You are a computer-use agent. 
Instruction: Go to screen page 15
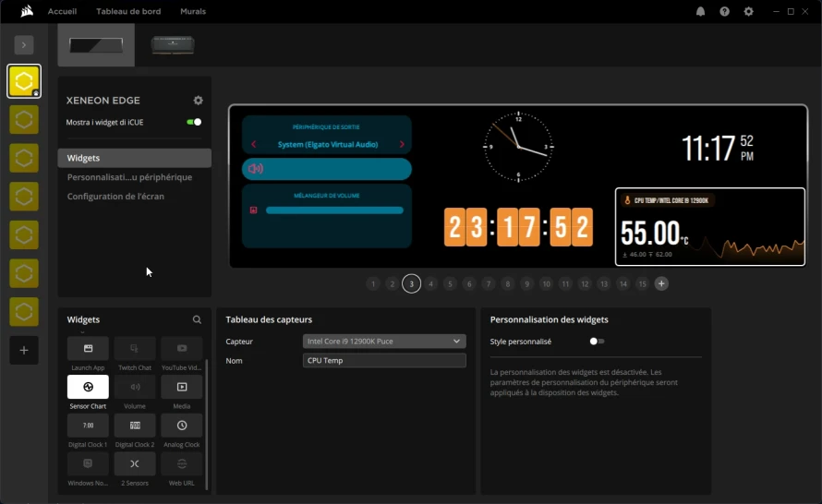642,283
